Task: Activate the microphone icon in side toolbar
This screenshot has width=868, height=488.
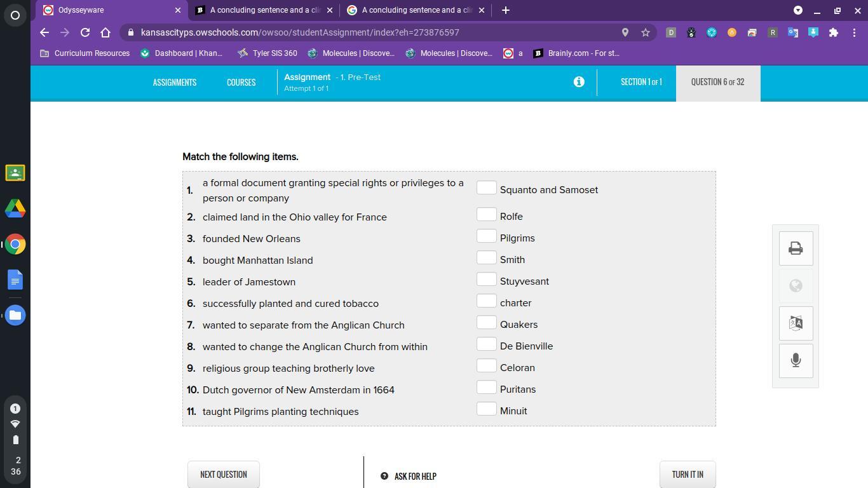Action: point(796,360)
